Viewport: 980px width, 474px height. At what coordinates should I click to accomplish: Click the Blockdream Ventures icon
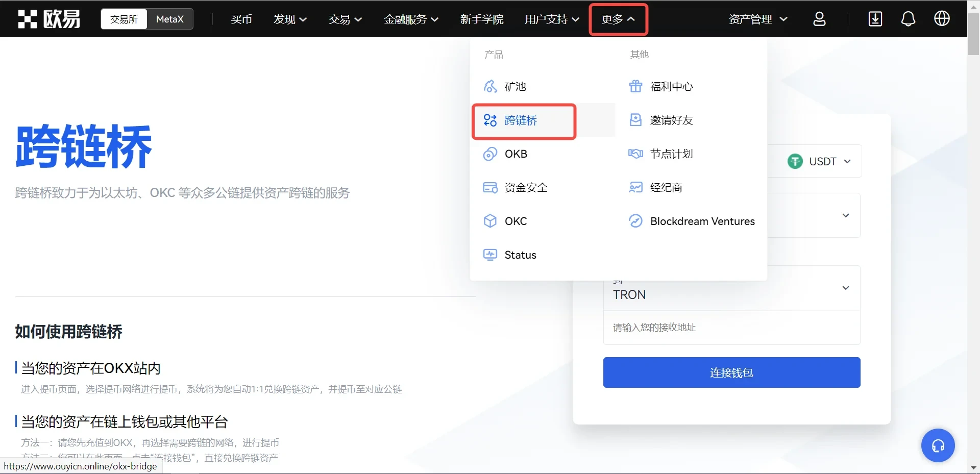635,221
